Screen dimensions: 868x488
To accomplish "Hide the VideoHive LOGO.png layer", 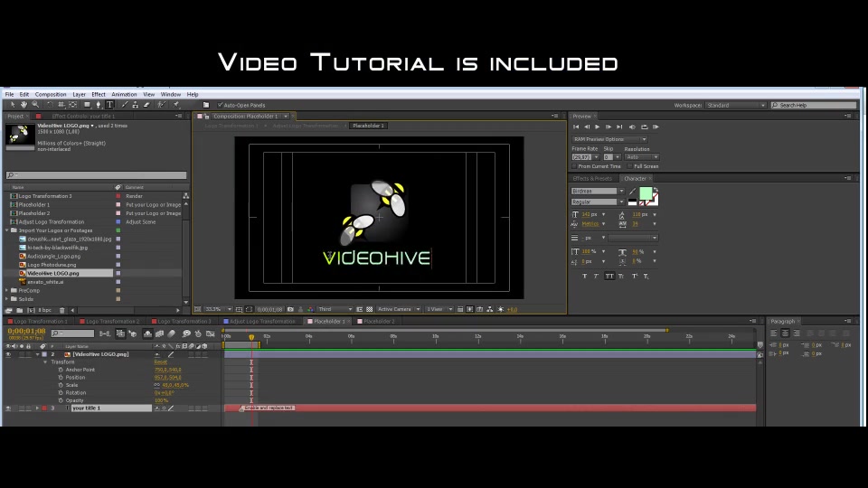I will click(x=8, y=354).
